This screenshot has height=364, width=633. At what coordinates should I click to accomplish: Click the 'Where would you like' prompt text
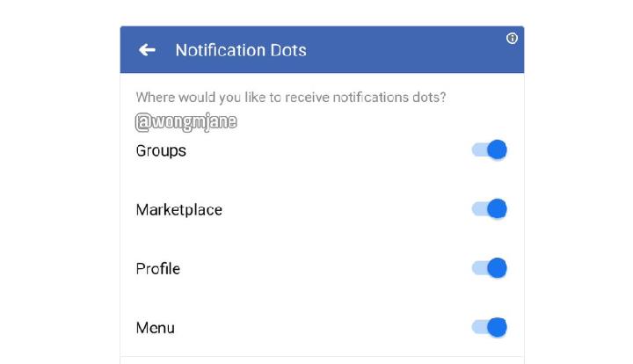coord(297,98)
